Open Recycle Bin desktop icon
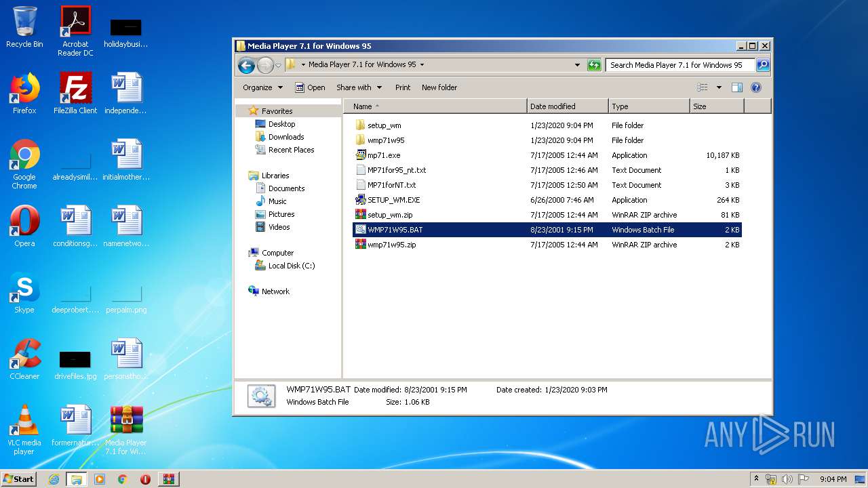This screenshot has width=868, height=488. pos(24,27)
